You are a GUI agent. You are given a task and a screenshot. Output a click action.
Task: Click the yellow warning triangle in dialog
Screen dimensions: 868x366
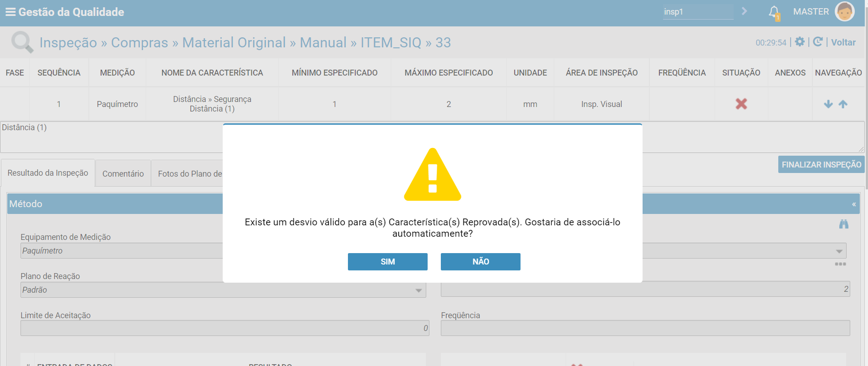pos(433,174)
